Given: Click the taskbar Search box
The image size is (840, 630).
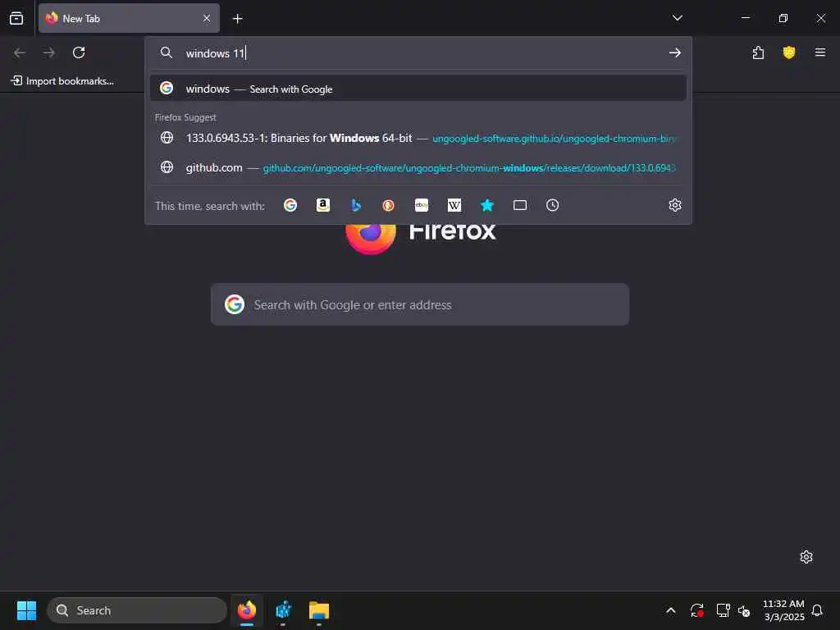Looking at the screenshot, I should (x=137, y=610).
